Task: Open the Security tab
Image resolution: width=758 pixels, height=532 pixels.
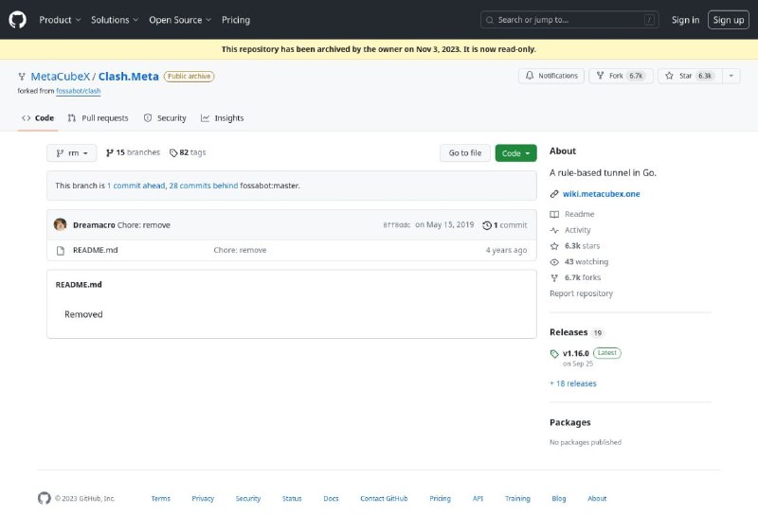Action: (x=165, y=117)
